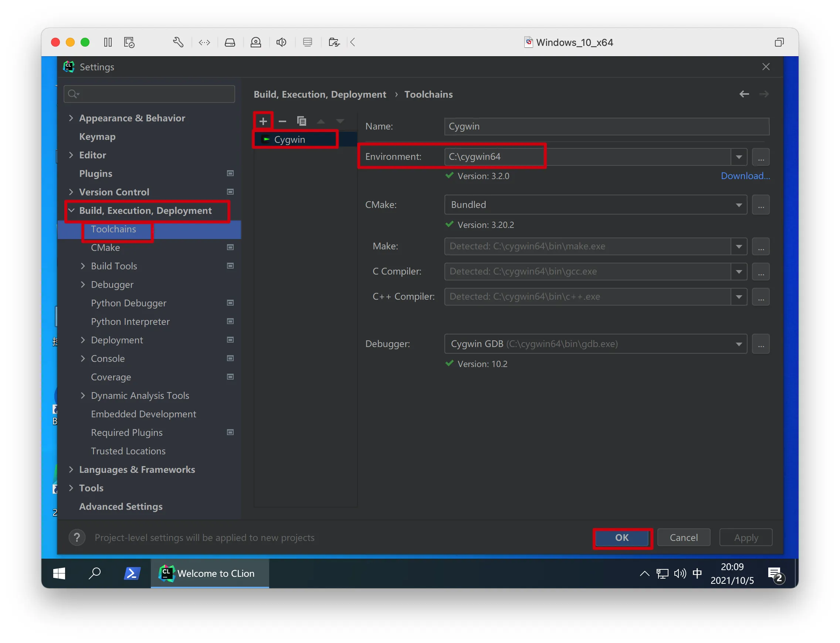Open the CMake Bundled dropdown

739,205
